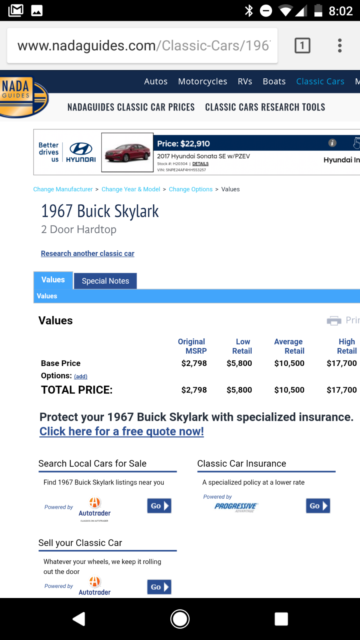Click Go button under Classic Car Insurance
The height and width of the screenshot is (640, 360).
(x=318, y=506)
